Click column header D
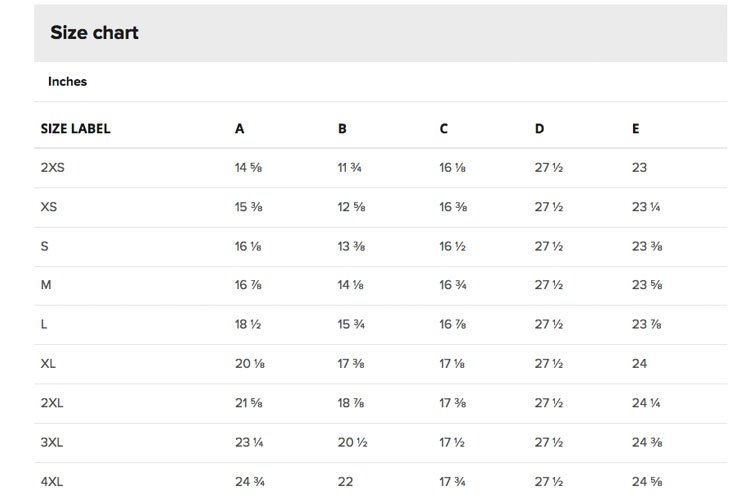 coord(540,129)
